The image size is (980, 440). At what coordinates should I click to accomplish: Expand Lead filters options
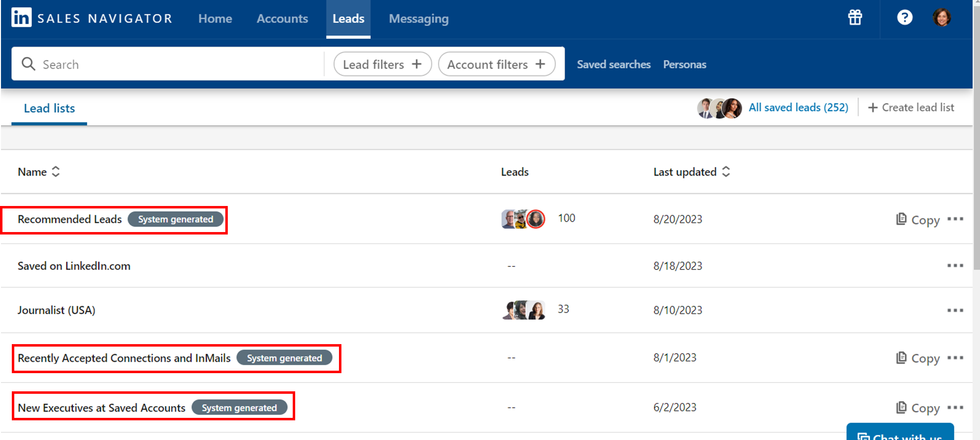point(382,64)
